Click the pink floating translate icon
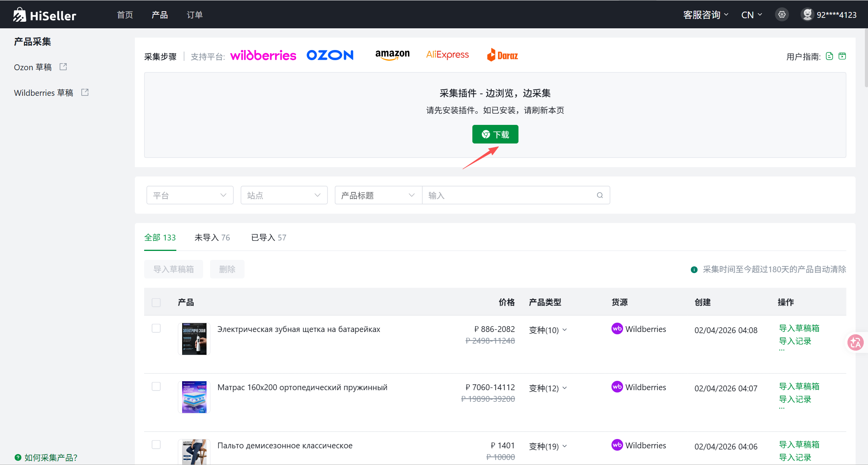Screen dimensions: 868x465 tap(855, 342)
